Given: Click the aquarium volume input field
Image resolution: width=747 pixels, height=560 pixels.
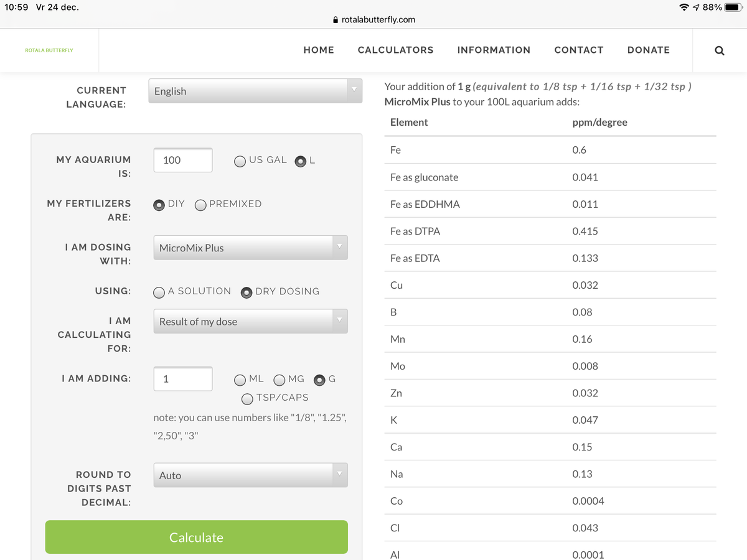Looking at the screenshot, I should click(182, 161).
